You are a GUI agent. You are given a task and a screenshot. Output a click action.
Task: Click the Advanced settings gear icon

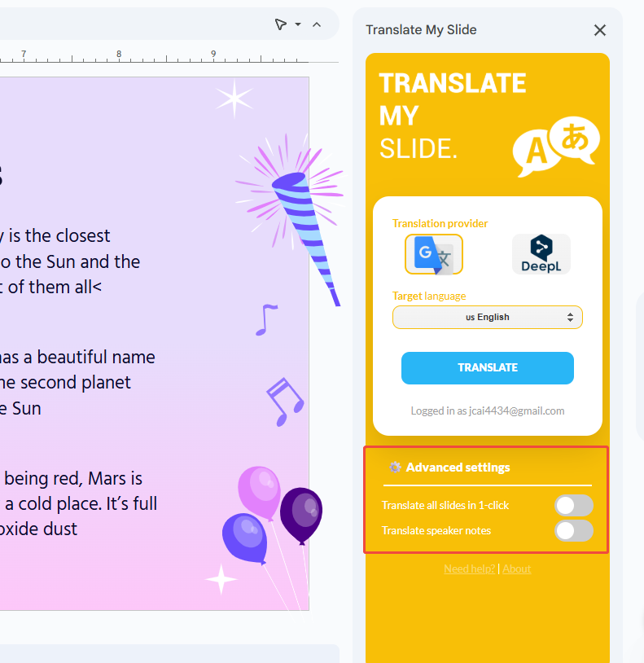click(395, 468)
